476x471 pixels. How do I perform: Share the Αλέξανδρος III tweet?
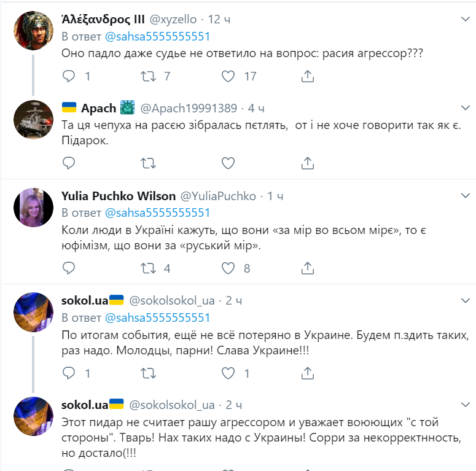pos(308,76)
